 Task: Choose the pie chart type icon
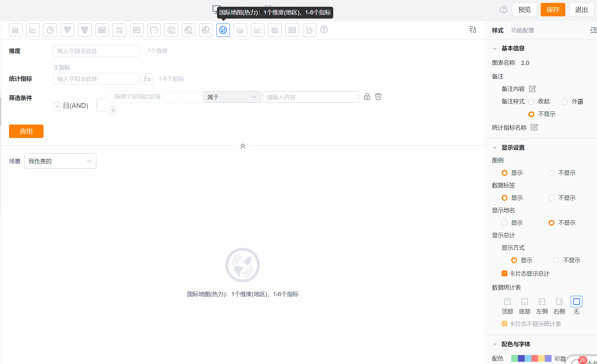50,30
